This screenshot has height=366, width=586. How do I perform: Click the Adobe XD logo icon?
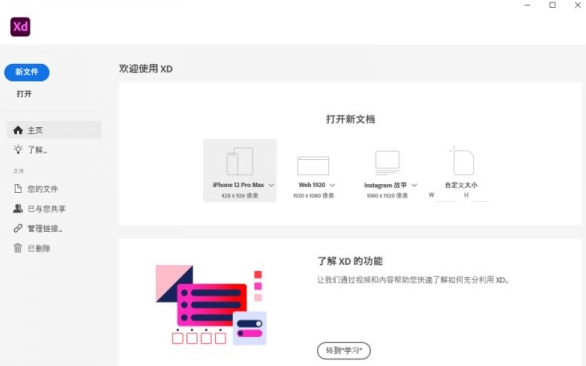20,27
